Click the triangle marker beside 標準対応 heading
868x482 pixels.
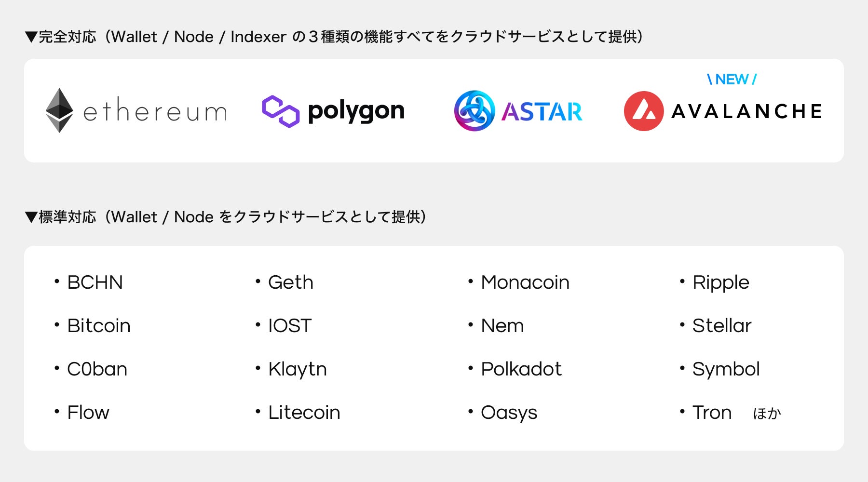[x=31, y=217]
